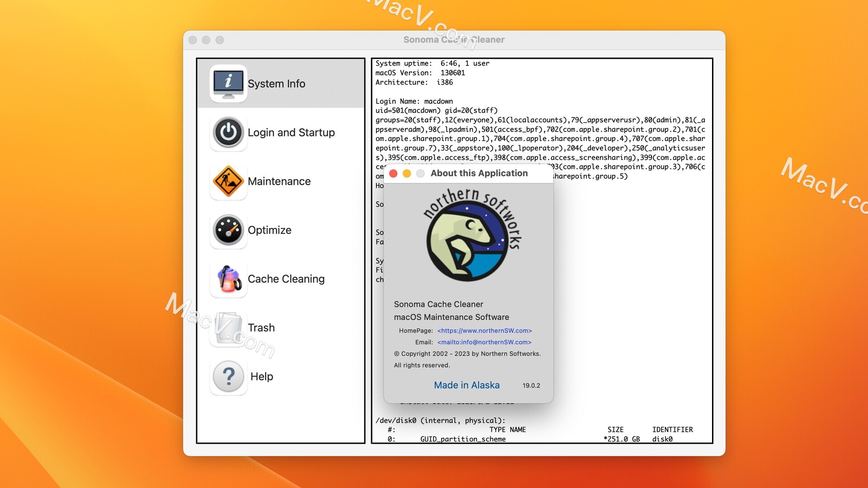Click the Copyright 2002 - 2023 line

(x=467, y=354)
